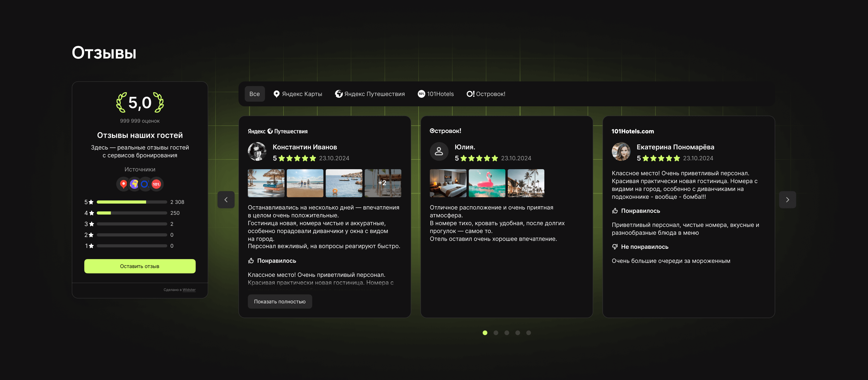
Task: Open the +2 more photos thumbnail
Action: click(383, 183)
